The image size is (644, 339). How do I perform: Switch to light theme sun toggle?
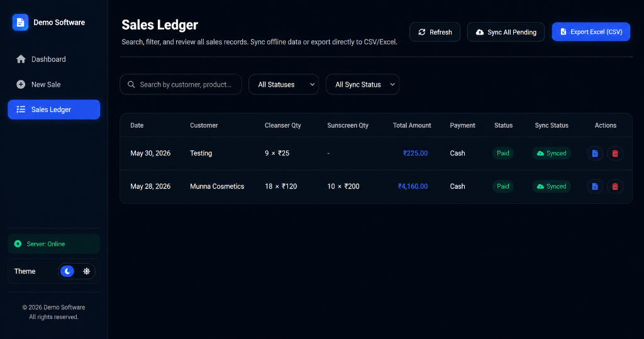[x=86, y=271]
